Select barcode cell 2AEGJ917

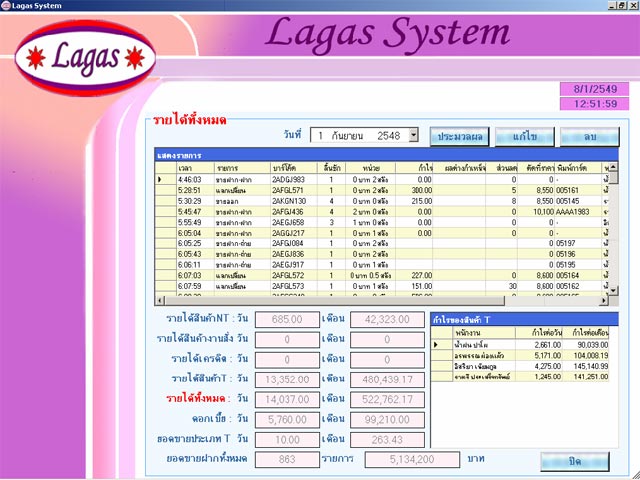pos(294,264)
